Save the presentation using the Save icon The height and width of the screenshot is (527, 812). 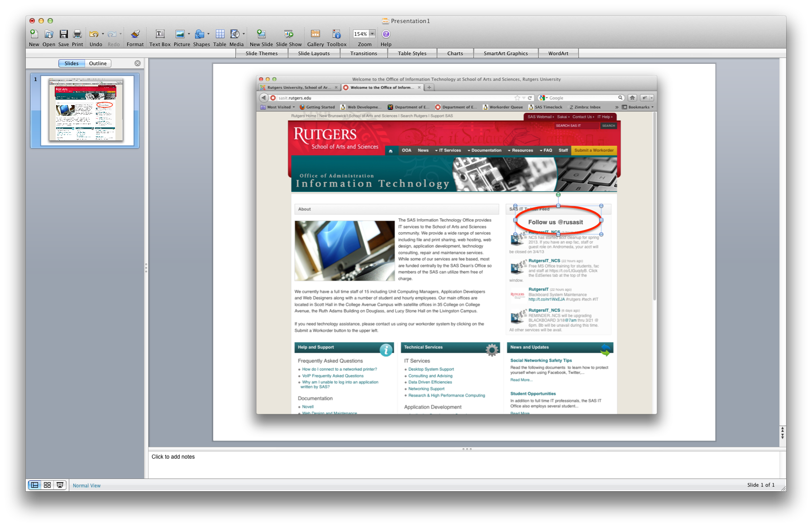[64, 34]
